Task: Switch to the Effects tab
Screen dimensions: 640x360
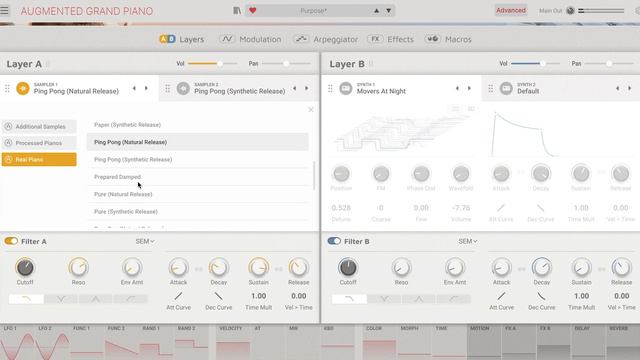Action: coord(391,39)
